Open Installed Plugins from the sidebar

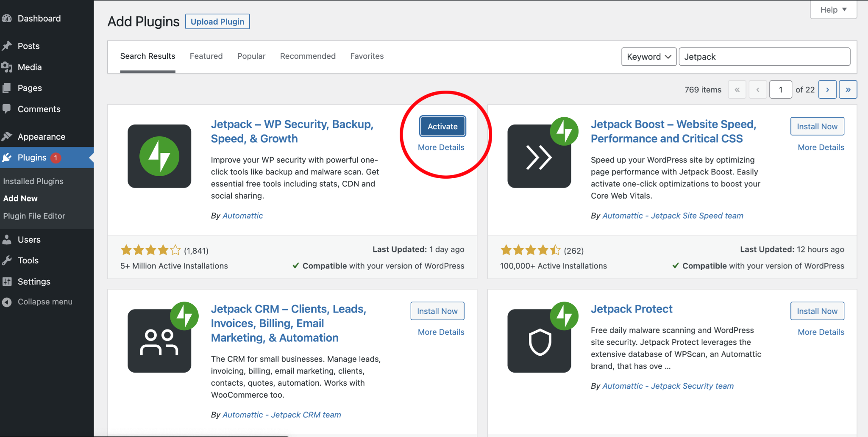(33, 181)
